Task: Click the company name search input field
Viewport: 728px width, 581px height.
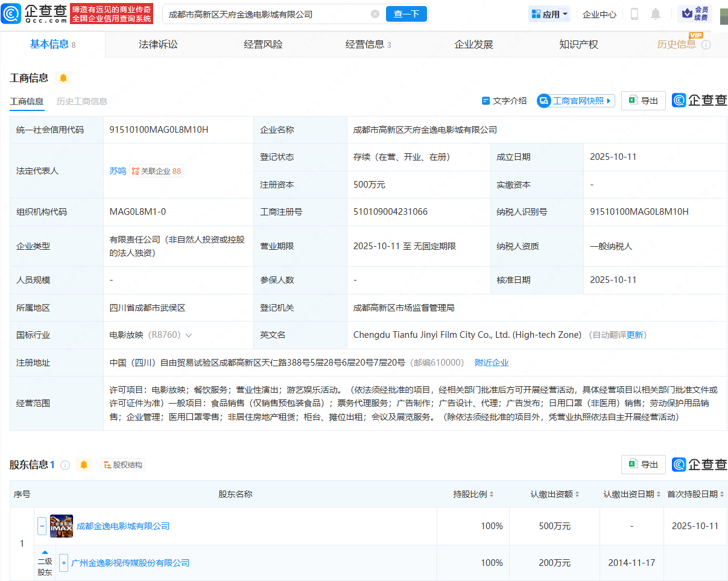Action: (265, 14)
